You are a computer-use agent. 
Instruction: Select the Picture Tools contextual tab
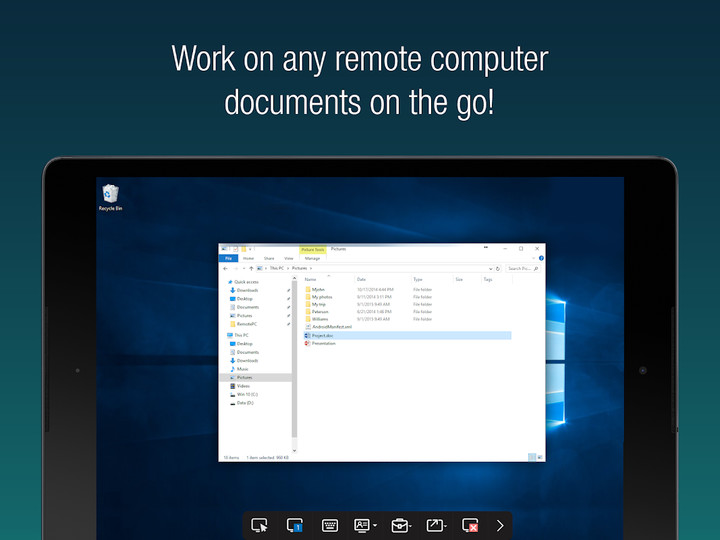pyautogui.click(x=313, y=249)
